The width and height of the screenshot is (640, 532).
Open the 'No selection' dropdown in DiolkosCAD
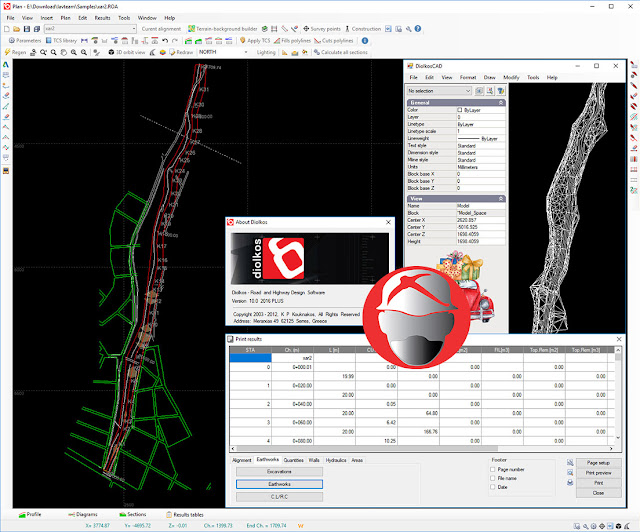click(439, 91)
